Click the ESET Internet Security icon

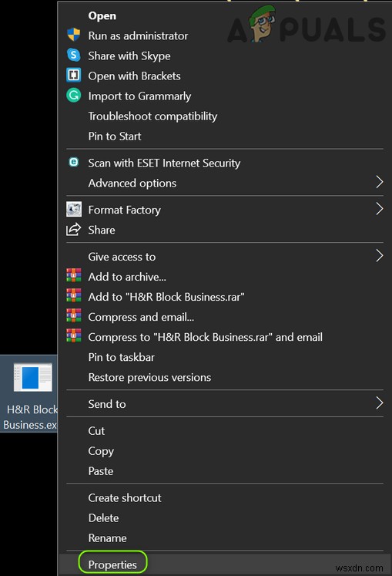pyautogui.click(x=73, y=162)
